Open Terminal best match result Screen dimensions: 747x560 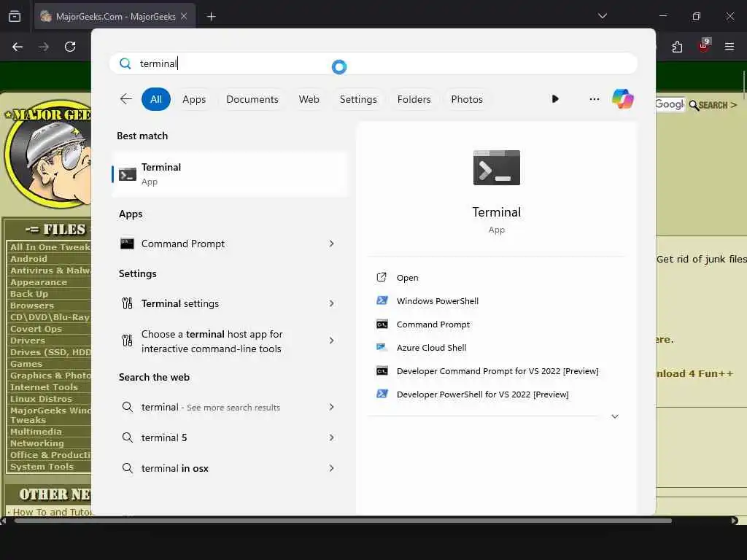click(231, 174)
